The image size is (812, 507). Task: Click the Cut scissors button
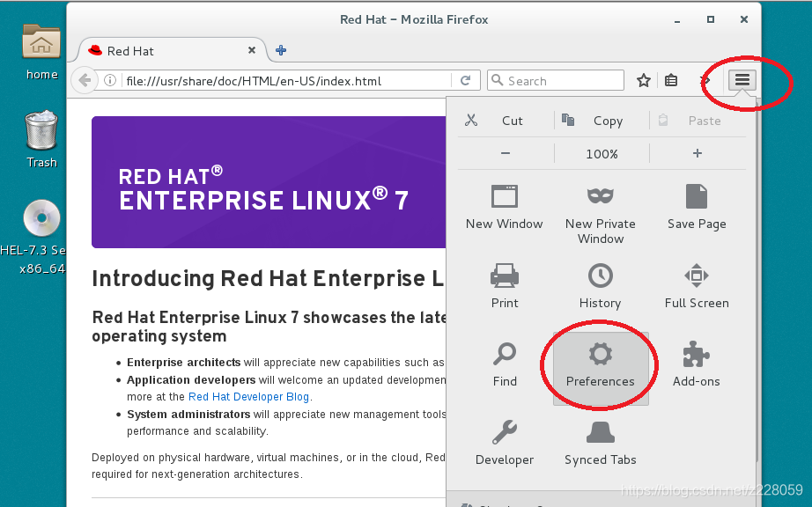tap(506, 121)
